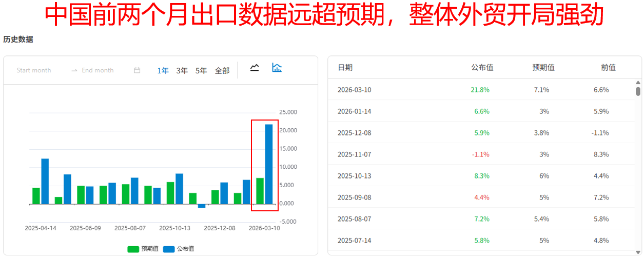The image size is (644, 258).
Task: Select the 5年 time range
Action: click(x=201, y=71)
